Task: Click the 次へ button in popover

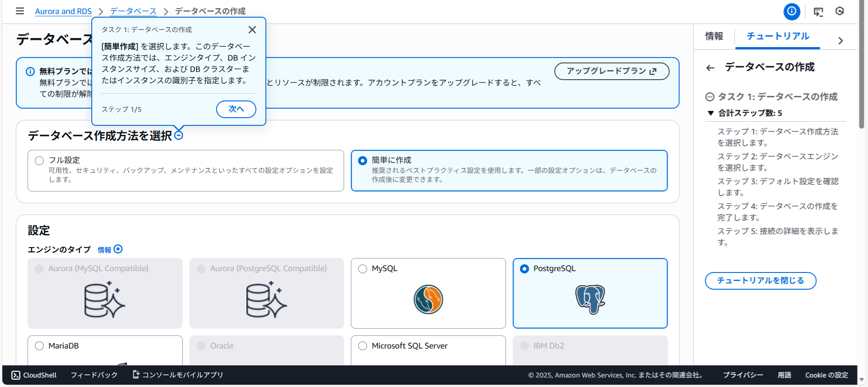Action: (x=236, y=109)
